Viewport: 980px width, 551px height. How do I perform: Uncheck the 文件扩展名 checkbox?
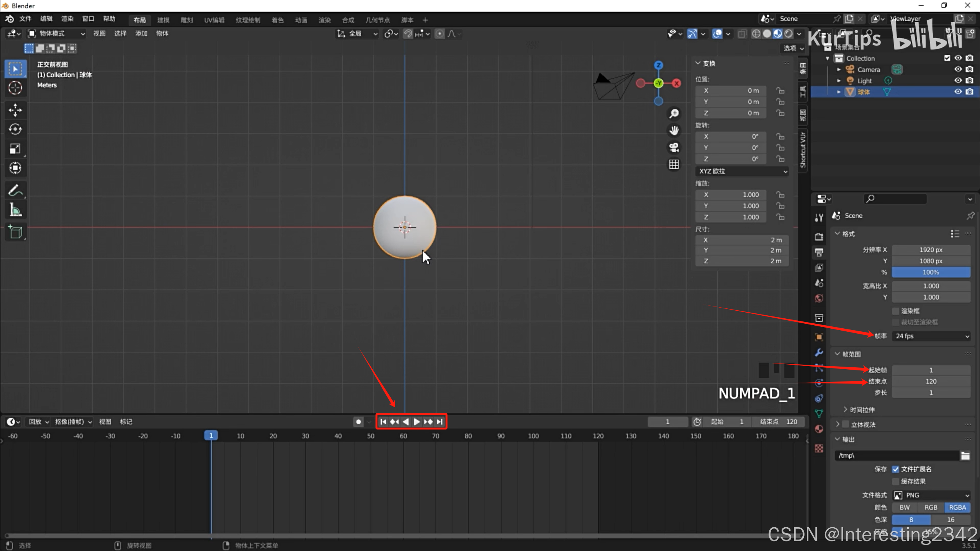pos(895,469)
